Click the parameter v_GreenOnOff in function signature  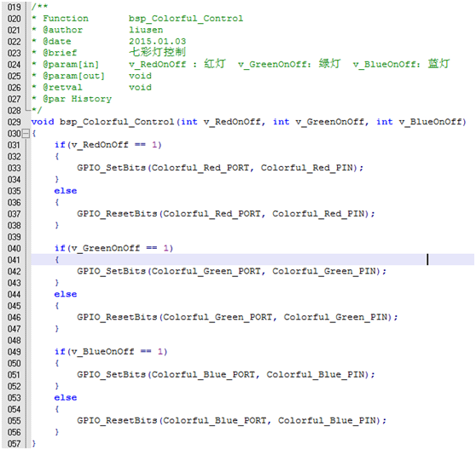pos(330,122)
